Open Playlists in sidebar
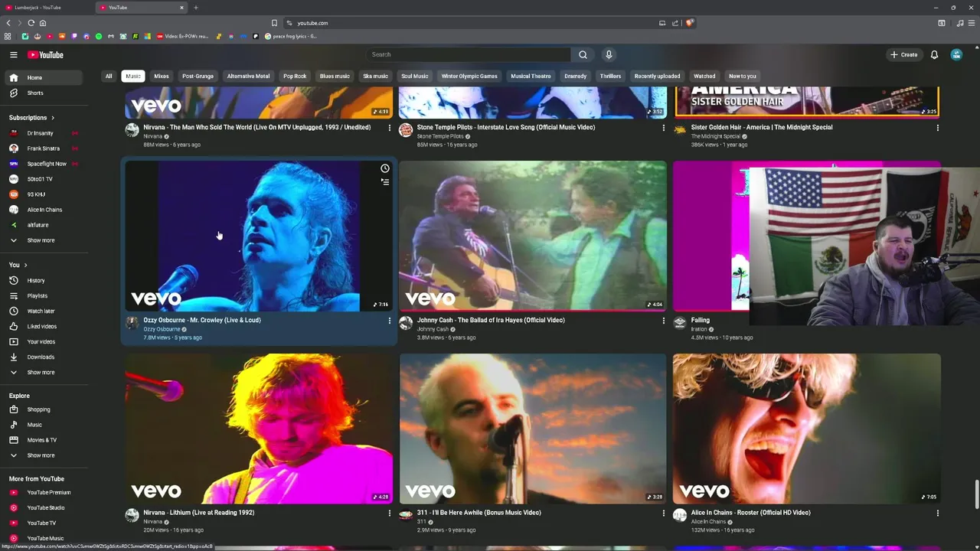980x551 pixels. [44, 295]
